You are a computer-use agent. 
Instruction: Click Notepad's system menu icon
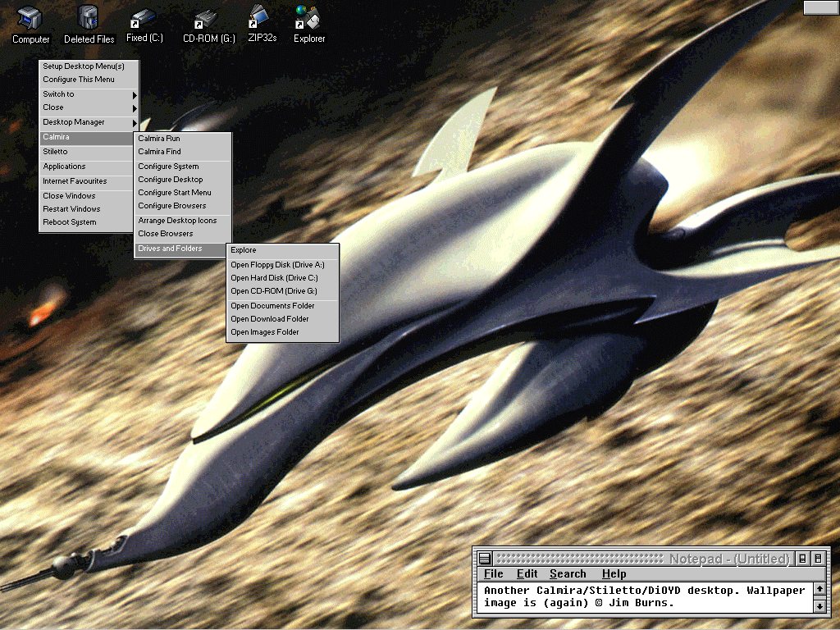pos(485,559)
